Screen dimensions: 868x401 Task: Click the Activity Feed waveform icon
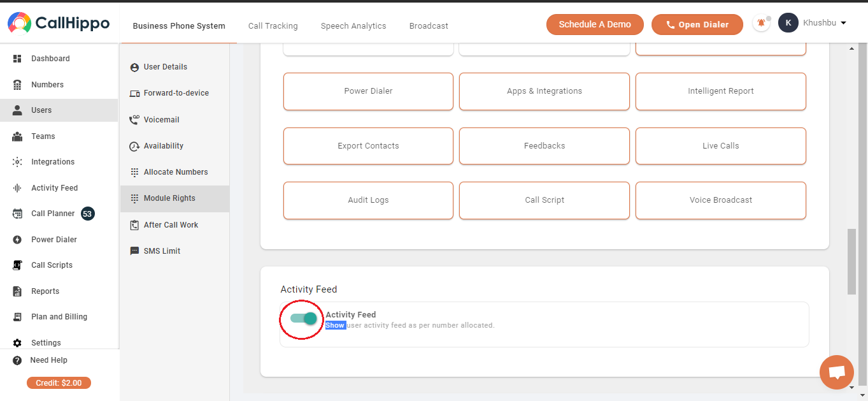point(17,188)
